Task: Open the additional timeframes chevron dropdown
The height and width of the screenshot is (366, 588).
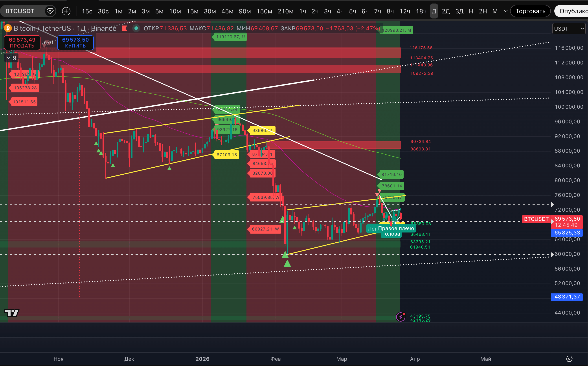Action: (505, 11)
